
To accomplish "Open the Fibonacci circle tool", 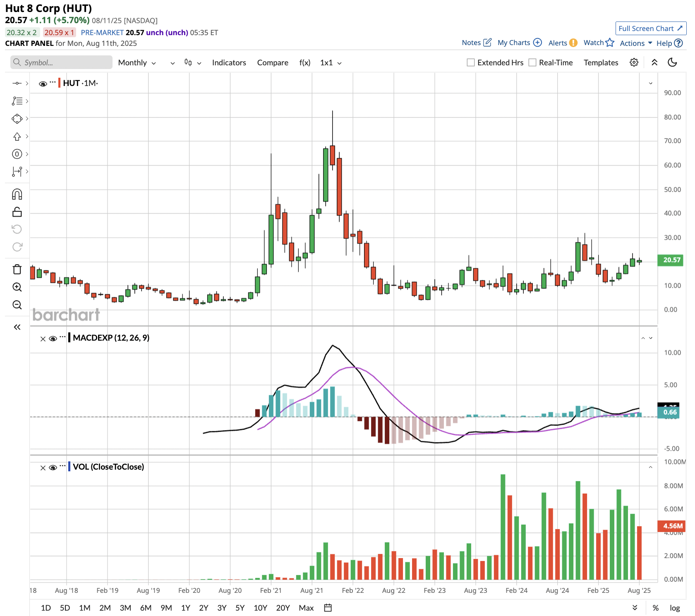I will (x=17, y=154).
